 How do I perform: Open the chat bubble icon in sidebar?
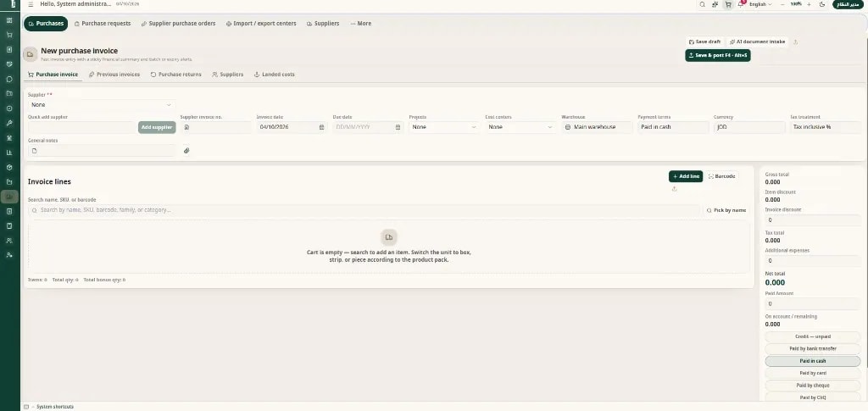click(9, 79)
